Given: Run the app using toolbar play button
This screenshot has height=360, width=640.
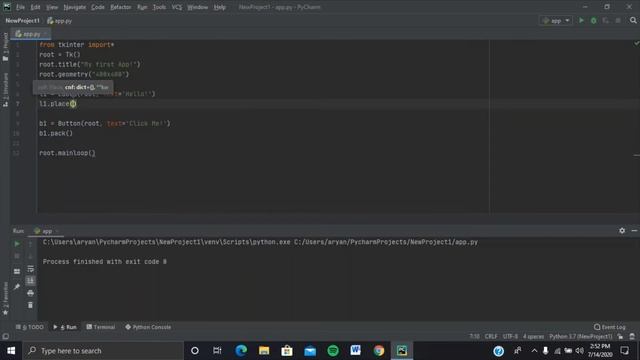Looking at the screenshot, I should (x=581, y=20).
